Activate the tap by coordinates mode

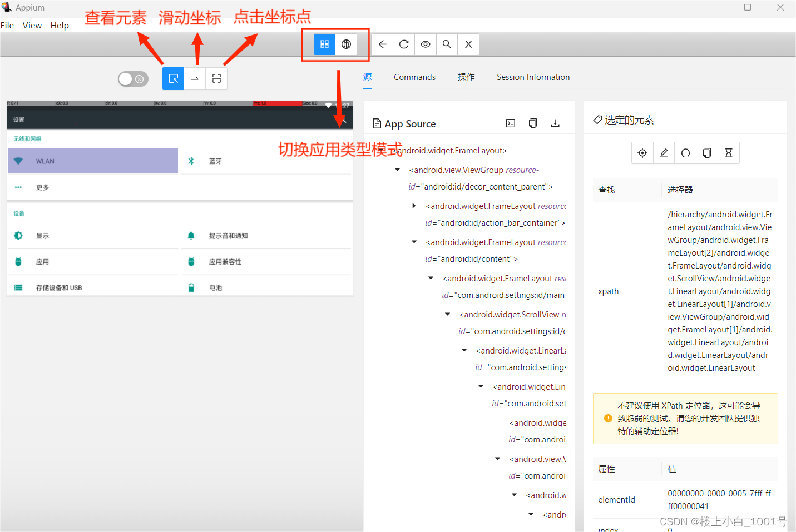216,79
